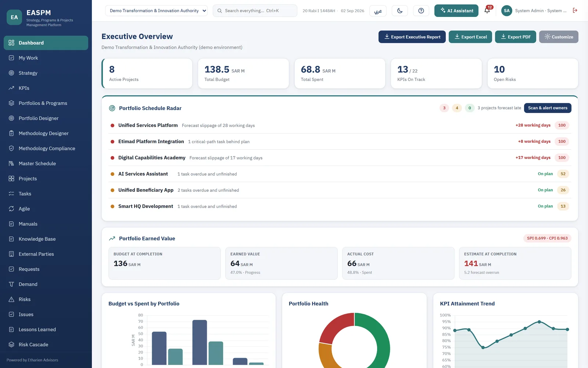The height and width of the screenshot is (368, 588).
Task: Click the Demand funnel icon
Action: point(11,284)
